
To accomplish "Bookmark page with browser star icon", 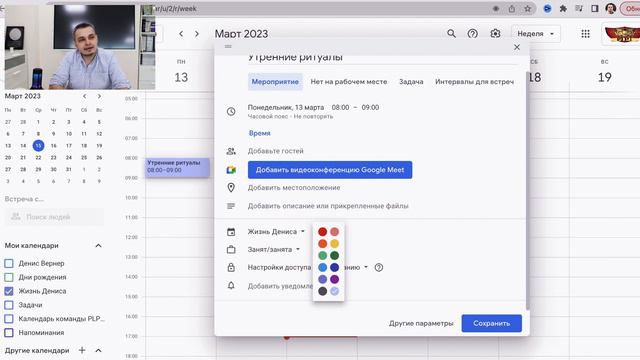I will [528, 9].
